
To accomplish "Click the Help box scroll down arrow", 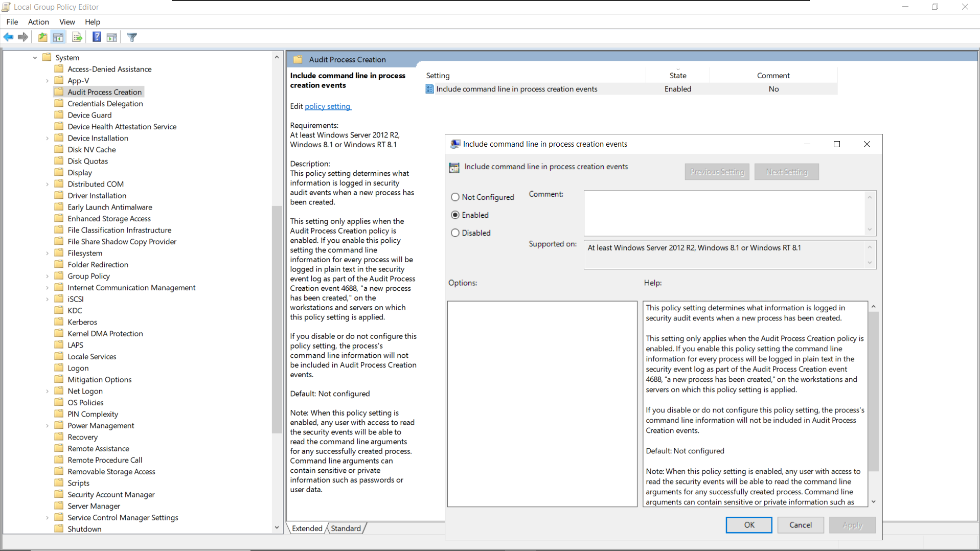I will [874, 502].
